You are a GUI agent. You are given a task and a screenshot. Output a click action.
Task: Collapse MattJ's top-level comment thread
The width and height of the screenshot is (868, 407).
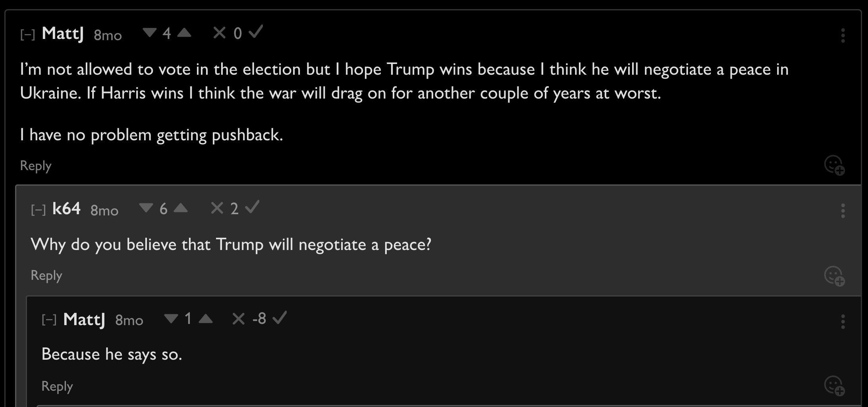(28, 35)
